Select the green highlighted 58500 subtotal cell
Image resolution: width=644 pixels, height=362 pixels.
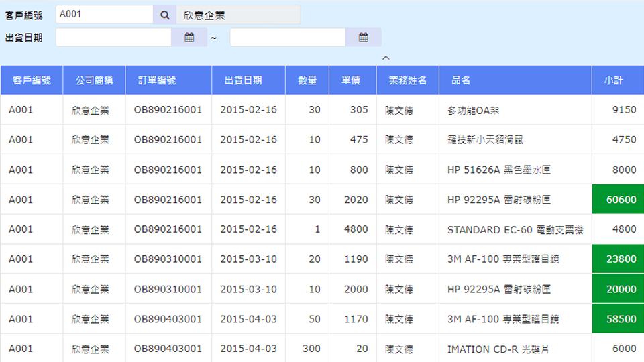[618, 319]
